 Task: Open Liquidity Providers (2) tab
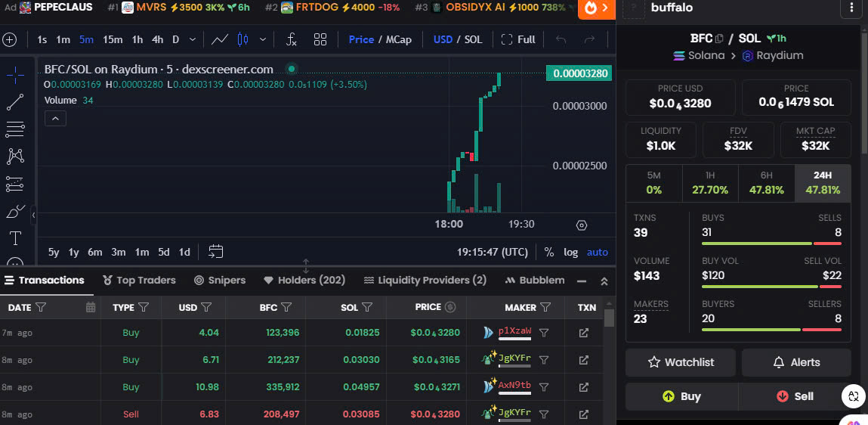coord(425,281)
